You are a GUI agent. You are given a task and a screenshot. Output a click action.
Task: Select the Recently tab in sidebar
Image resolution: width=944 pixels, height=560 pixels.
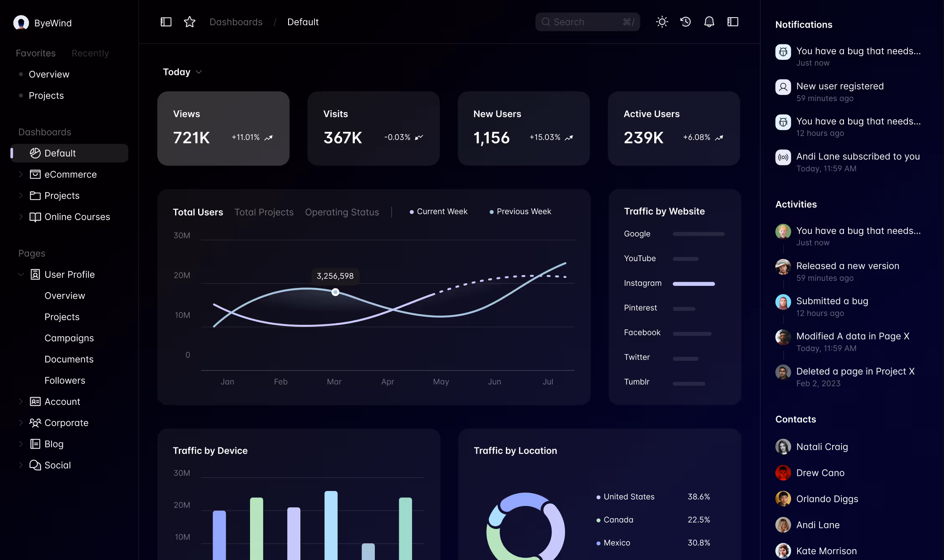click(x=90, y=53)
